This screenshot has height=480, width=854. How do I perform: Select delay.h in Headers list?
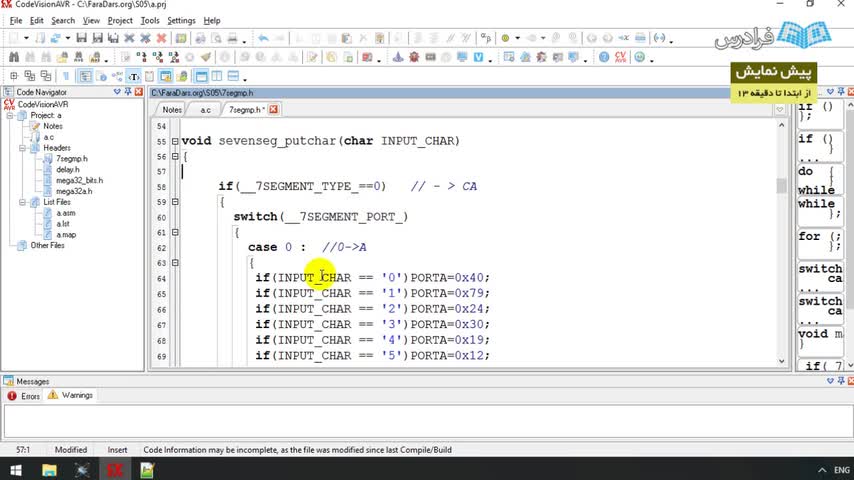click(x=68, y=170)
